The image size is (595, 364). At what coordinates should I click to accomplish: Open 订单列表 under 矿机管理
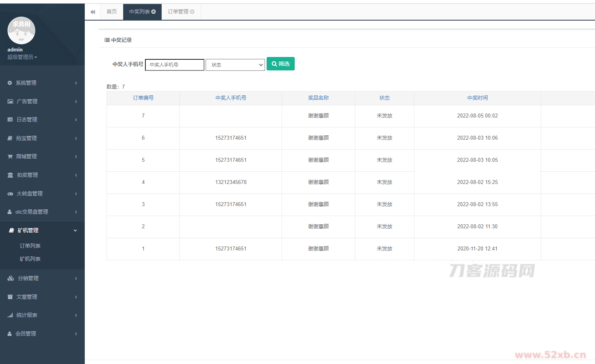coord(30,246)
